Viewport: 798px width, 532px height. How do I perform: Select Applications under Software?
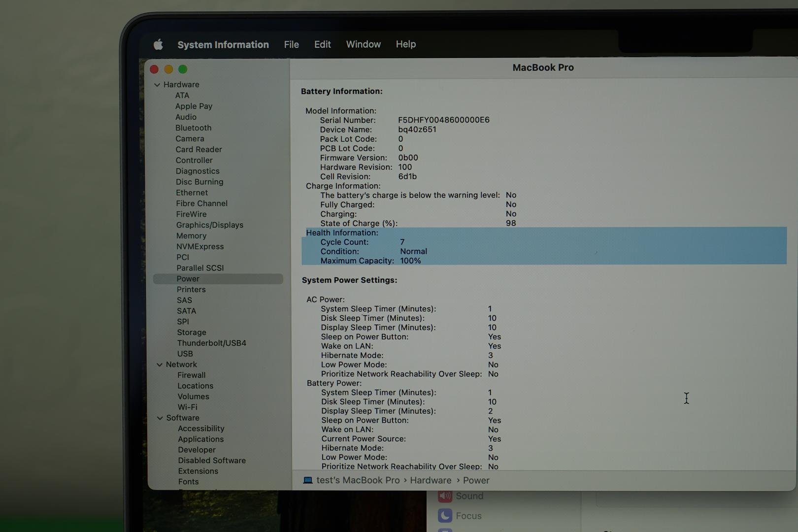click(x=200, y=439)
